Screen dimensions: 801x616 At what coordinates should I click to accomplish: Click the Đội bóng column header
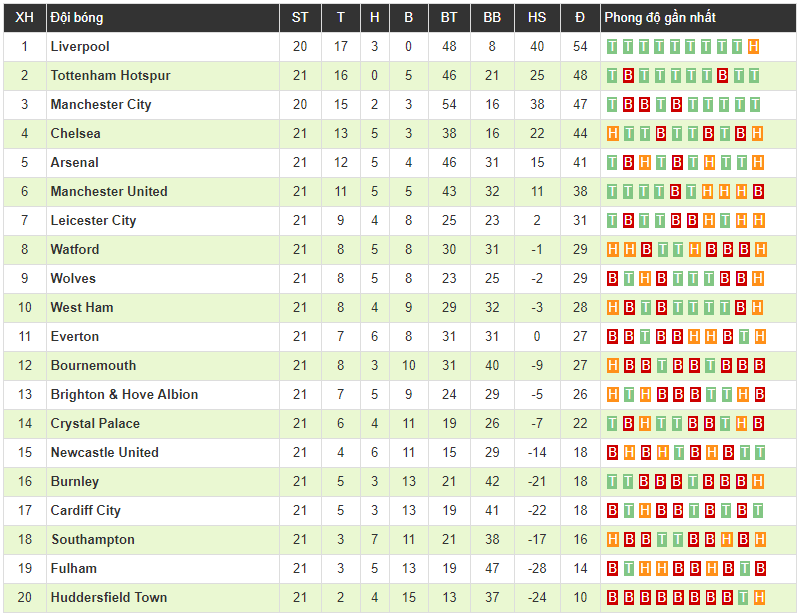(77, 18)
